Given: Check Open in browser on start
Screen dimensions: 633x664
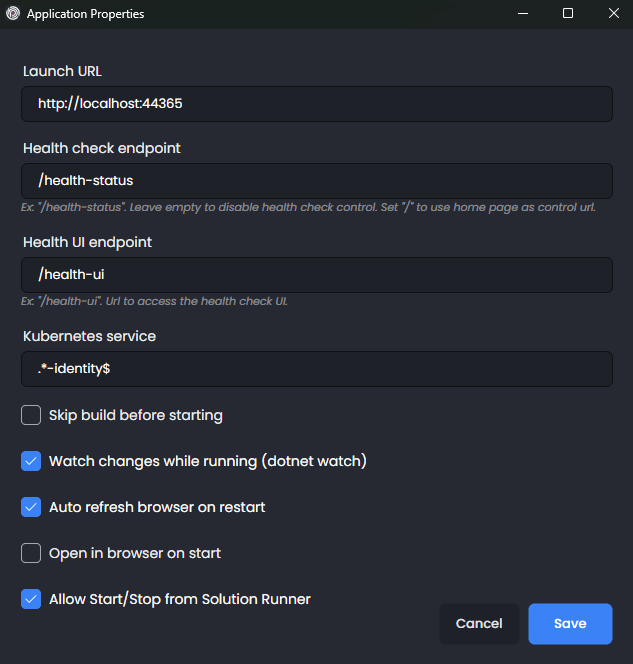Looking at the screenshot, I should pos(31,553).
